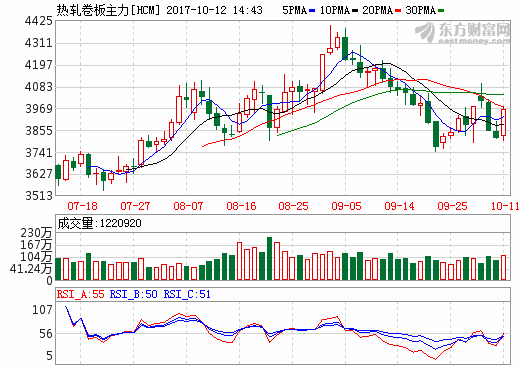Click the RSI_A:55 indicator label
This screenshot has width=520, height=365.
[80, 294]
